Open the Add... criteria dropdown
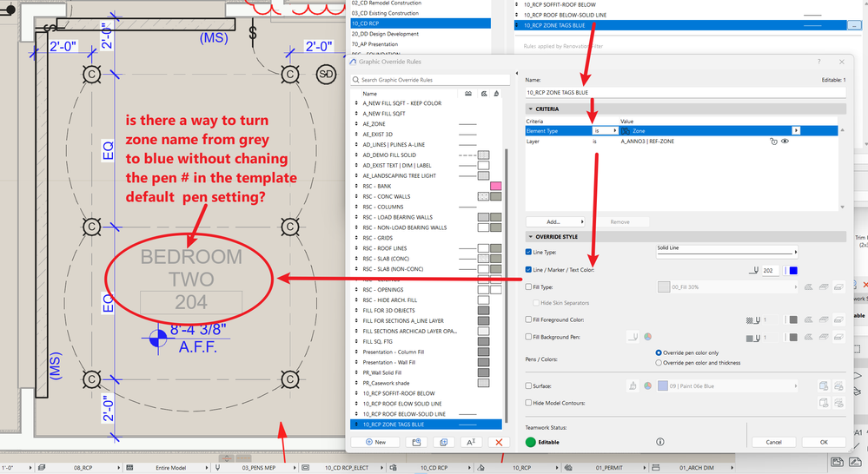Image resolution: width=868 pixels, height=474 pixels. click(555, 221)
